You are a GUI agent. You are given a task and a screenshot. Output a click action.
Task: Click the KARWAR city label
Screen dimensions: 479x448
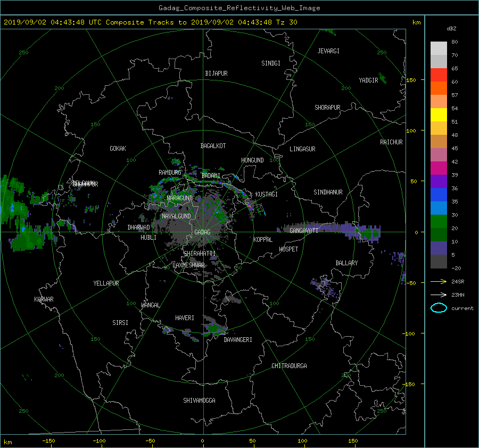click(x=44, y=299)
